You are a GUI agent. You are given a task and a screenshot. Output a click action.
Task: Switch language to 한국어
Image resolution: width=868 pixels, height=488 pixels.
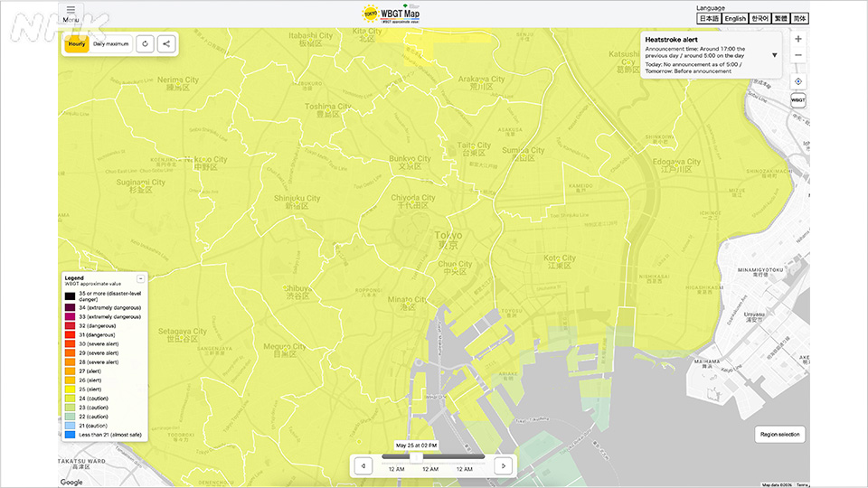pos(760,18)
